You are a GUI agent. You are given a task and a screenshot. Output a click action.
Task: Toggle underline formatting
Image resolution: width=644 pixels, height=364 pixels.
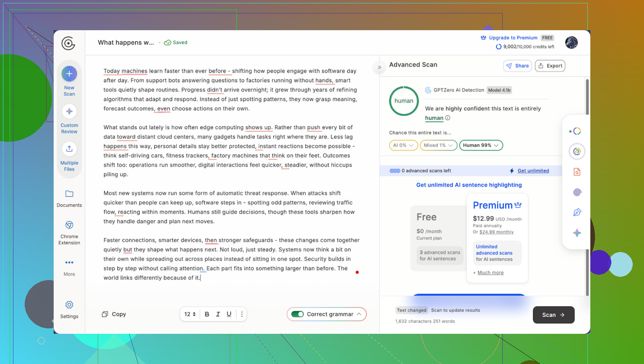(229, 314)
